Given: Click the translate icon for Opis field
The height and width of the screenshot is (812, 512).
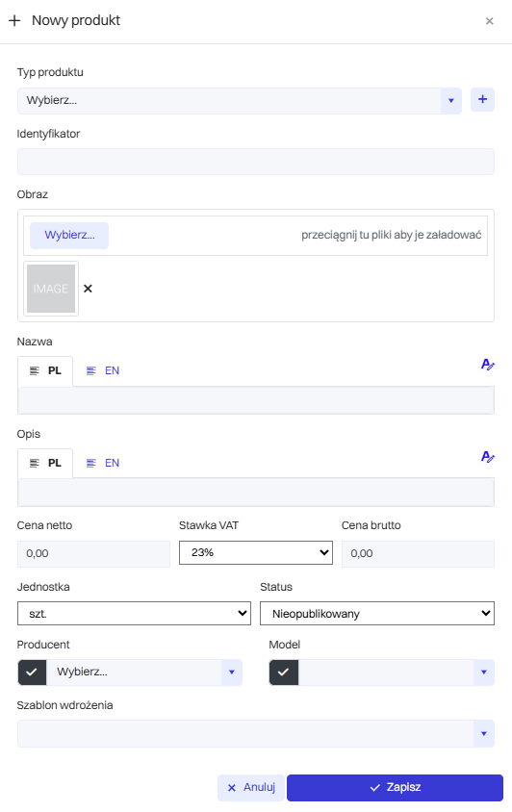Looking at the screenshot, I should point(487,457).
